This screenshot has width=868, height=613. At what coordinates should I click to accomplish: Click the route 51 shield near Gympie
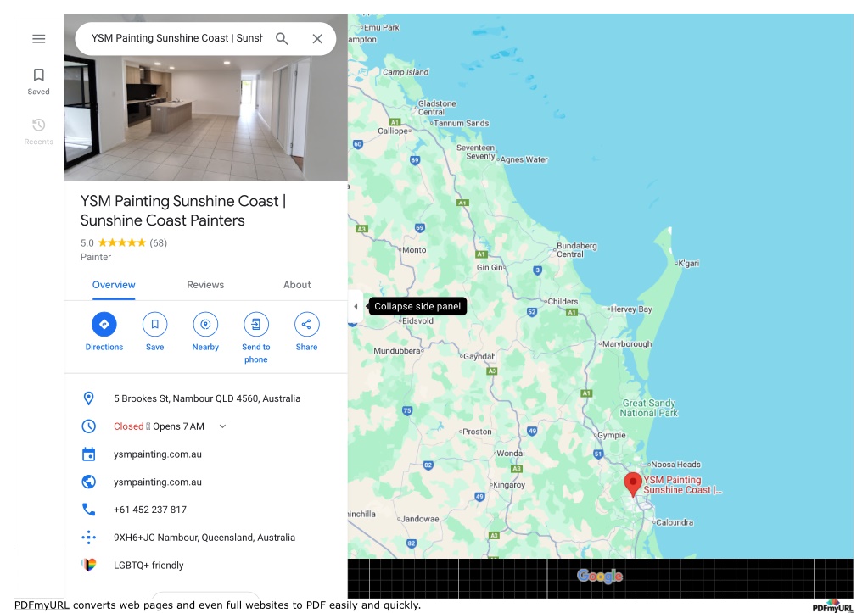(x=598, y=454)
